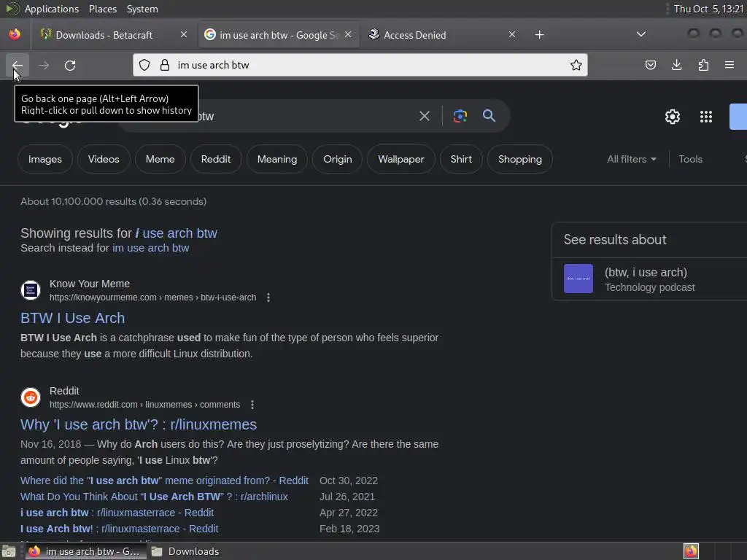
Task: Click the Know Your Meme site favicon
Action: (x=31, y=290)
